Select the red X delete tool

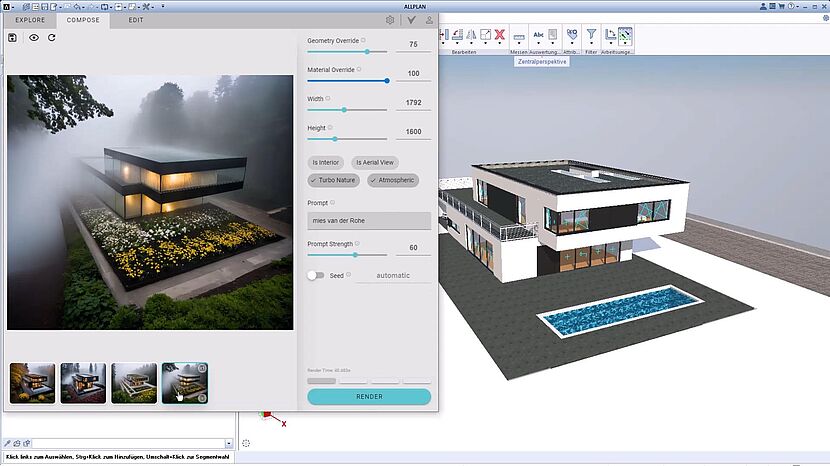point(499,35)
